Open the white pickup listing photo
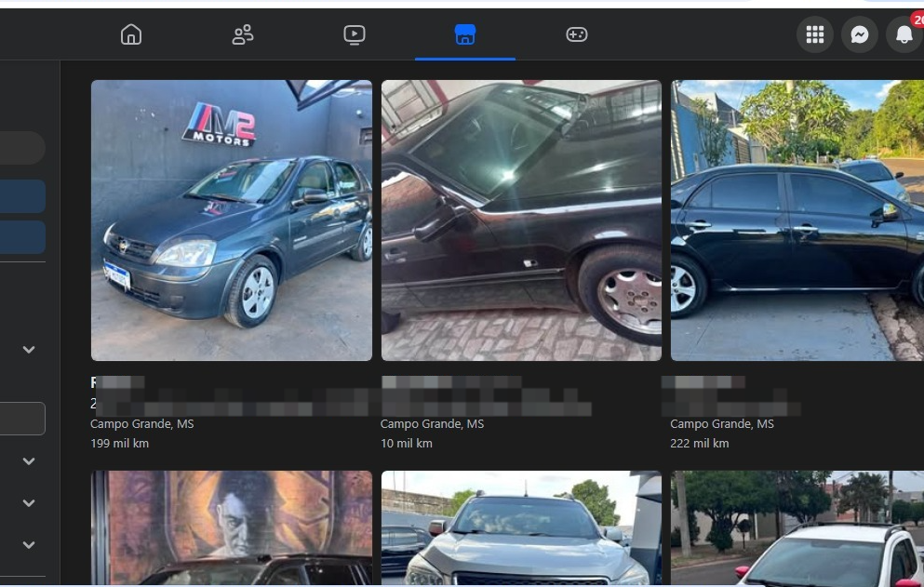The height and width of the screenshot is (587, 924). [797, 527]
